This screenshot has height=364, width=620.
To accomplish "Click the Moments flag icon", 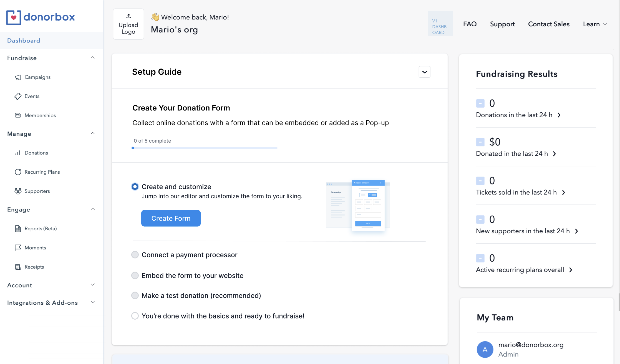I will [18, 248].
